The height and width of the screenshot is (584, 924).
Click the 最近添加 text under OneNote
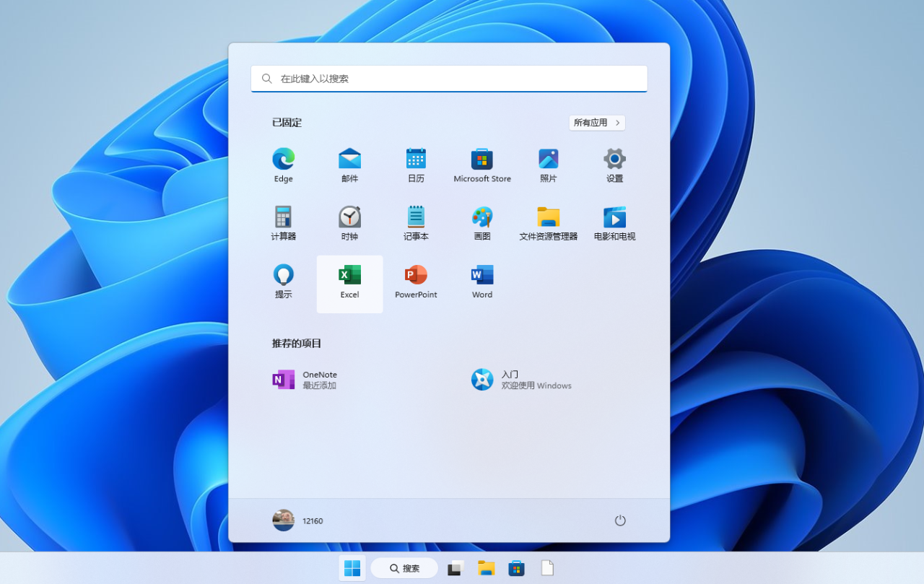click(x=319, y=386)
